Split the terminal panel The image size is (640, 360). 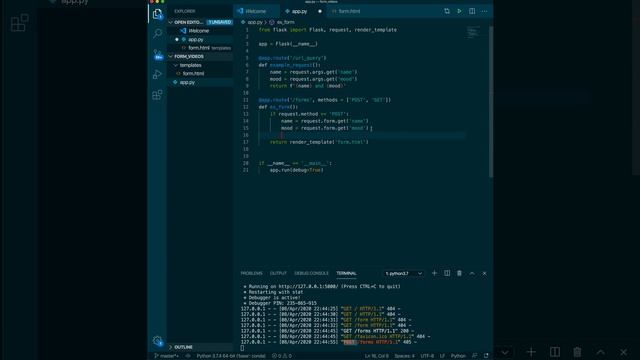447,273
